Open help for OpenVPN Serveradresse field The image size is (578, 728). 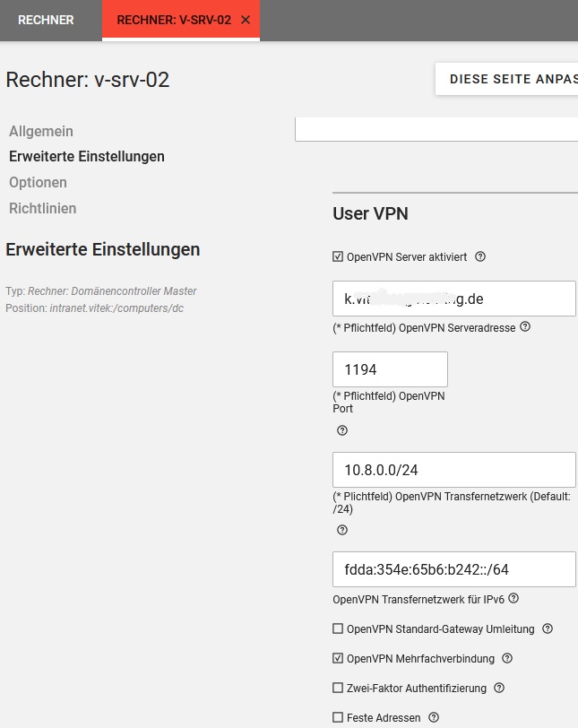[x=525, y=327]
